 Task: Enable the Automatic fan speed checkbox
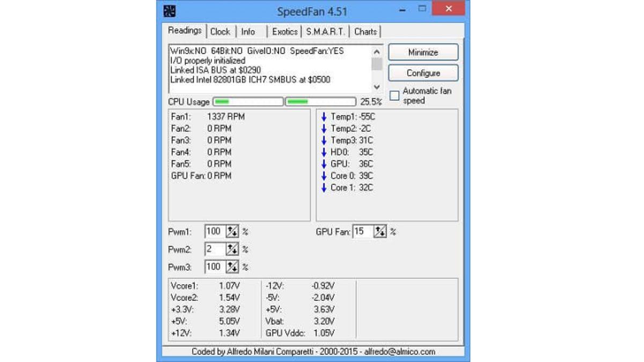[394, 96]
